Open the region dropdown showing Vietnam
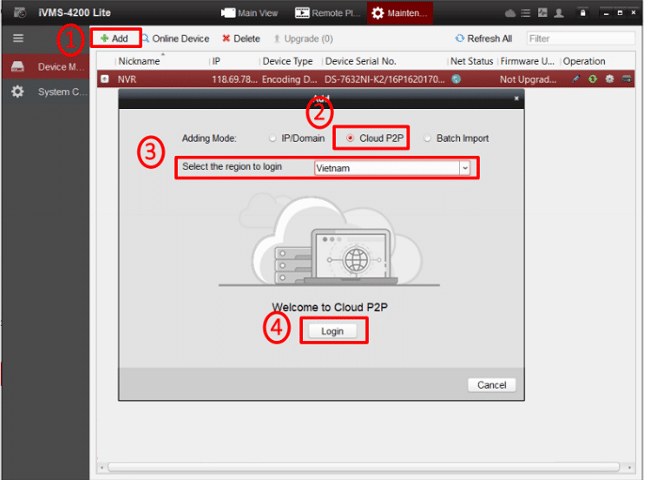This screenshot has width=650, height=480. coord(392,168)
